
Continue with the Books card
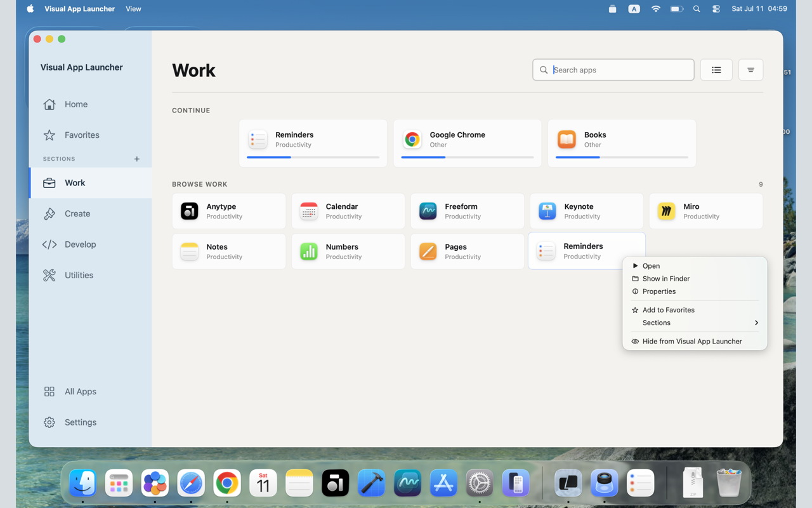622,144
